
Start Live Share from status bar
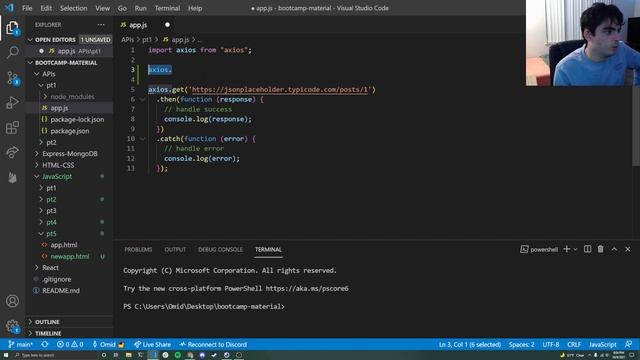[x=152, y=344]
